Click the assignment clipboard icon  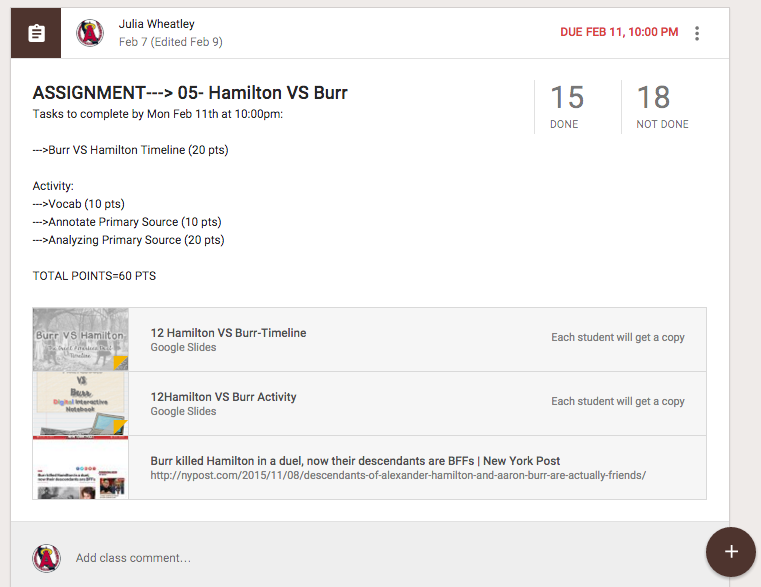coord(36,33)
